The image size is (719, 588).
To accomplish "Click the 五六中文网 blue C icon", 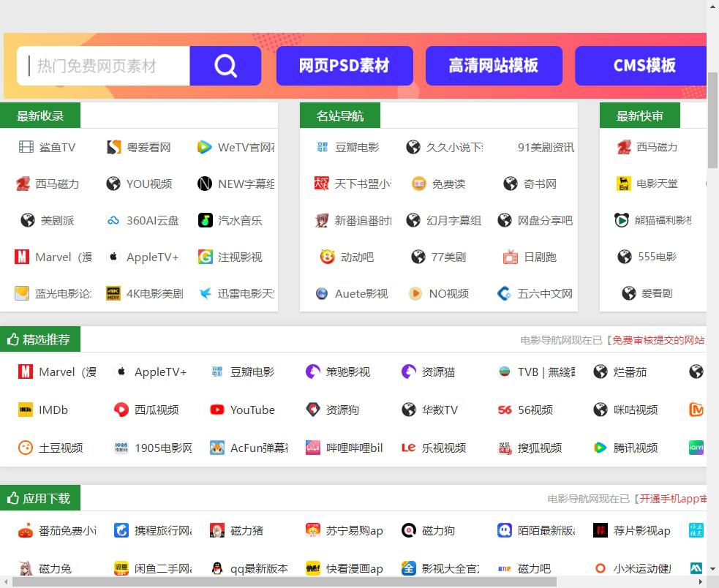I will (505, 293).
